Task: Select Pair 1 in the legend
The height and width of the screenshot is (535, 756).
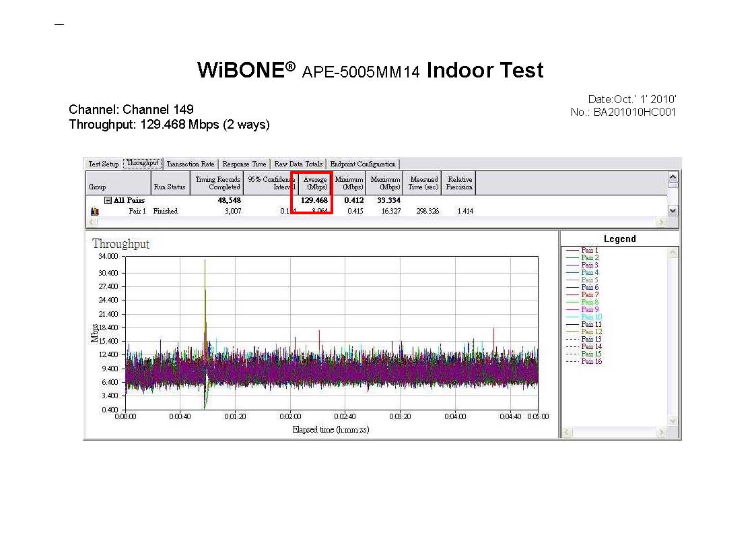Action: tap(582, 251)
